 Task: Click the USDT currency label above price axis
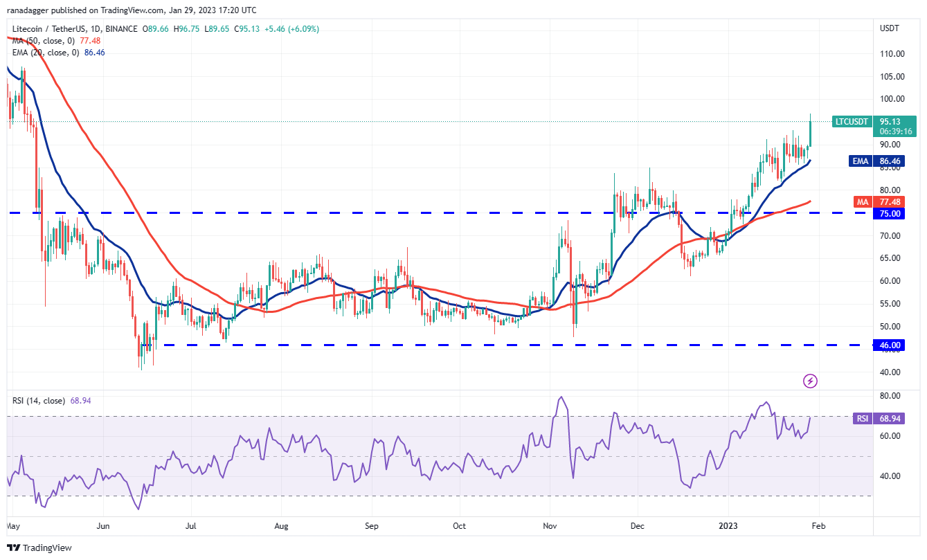[x=889, y=29]
